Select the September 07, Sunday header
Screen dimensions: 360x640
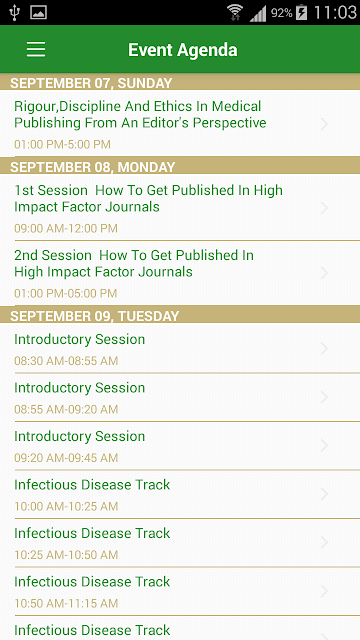pos(180,82)
